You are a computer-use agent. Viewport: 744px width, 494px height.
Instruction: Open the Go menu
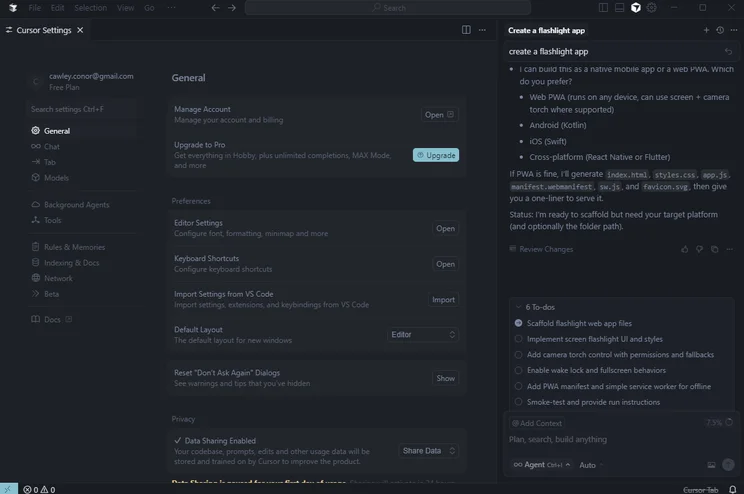point(149,8)
